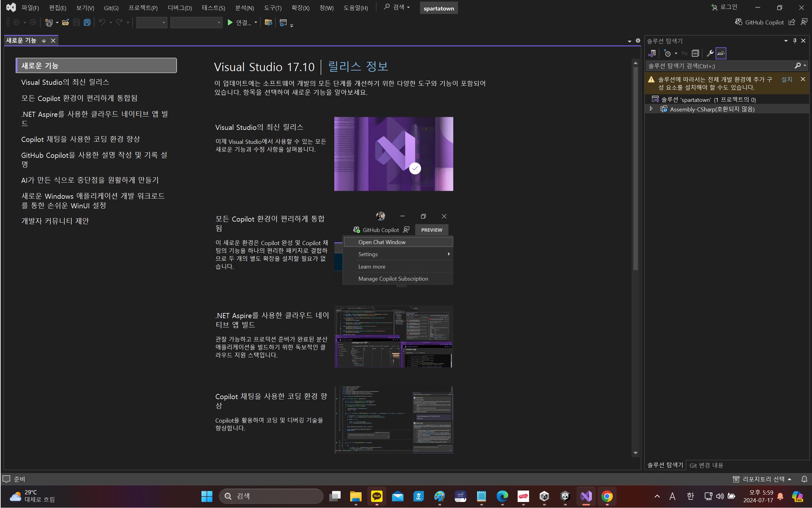The width and height of the screenshot is (812, 508).
Task: Click the Windows Start button
Action: [x=207, y=496]
